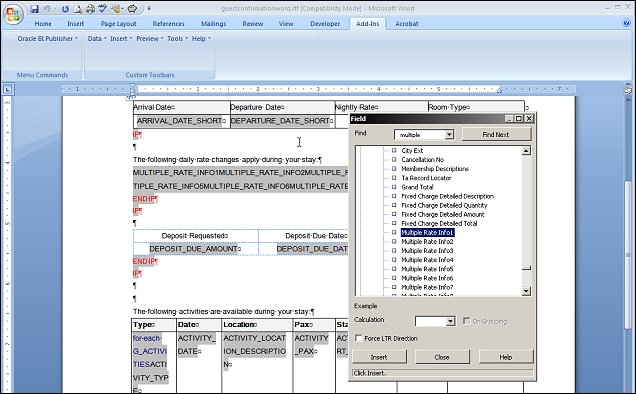This screenshot has width=636, height=394.
Task: Click the Help button in Field dialog
Action: 505,357
